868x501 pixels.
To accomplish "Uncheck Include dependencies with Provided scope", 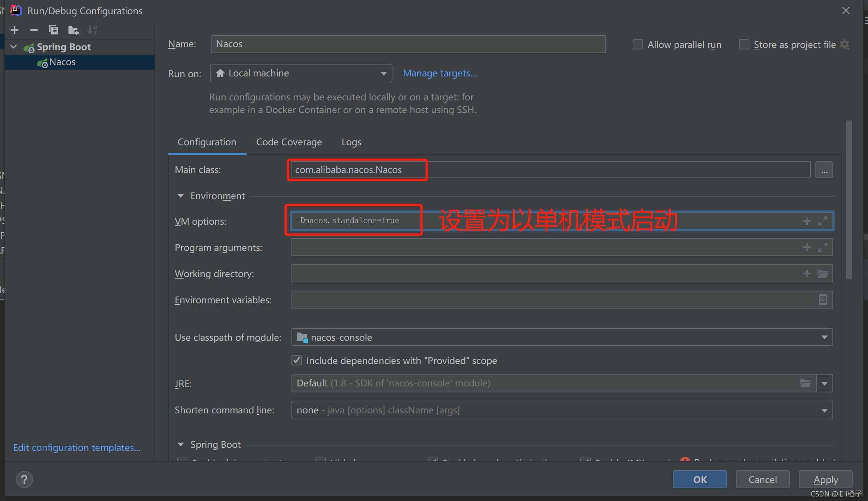I will [297, 361].
